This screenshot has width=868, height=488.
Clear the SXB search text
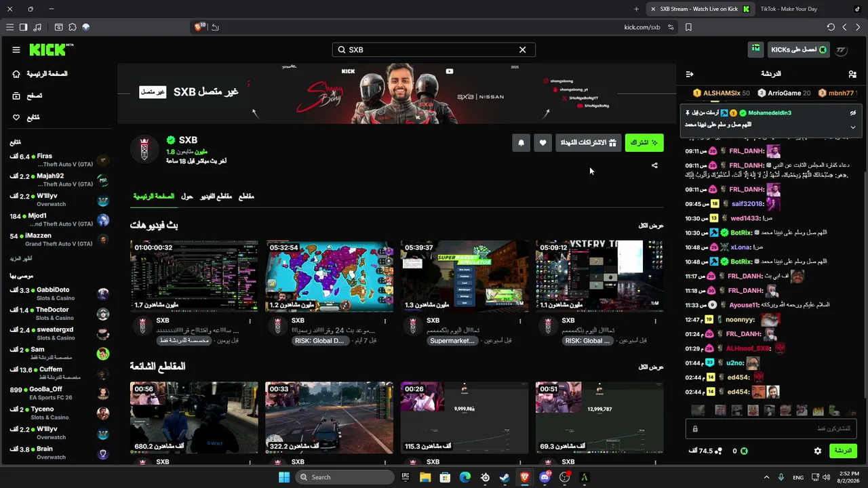point(522,49)
